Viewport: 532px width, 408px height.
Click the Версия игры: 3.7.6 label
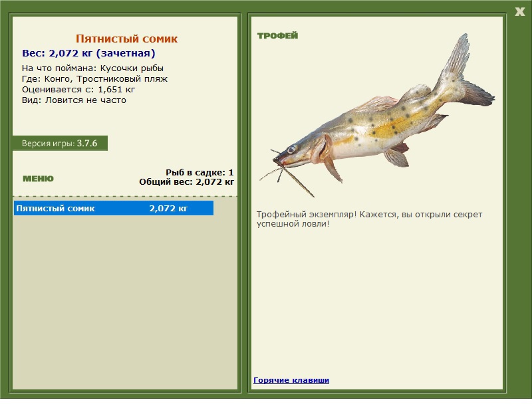pyautogui.click(x=60, y=143)
